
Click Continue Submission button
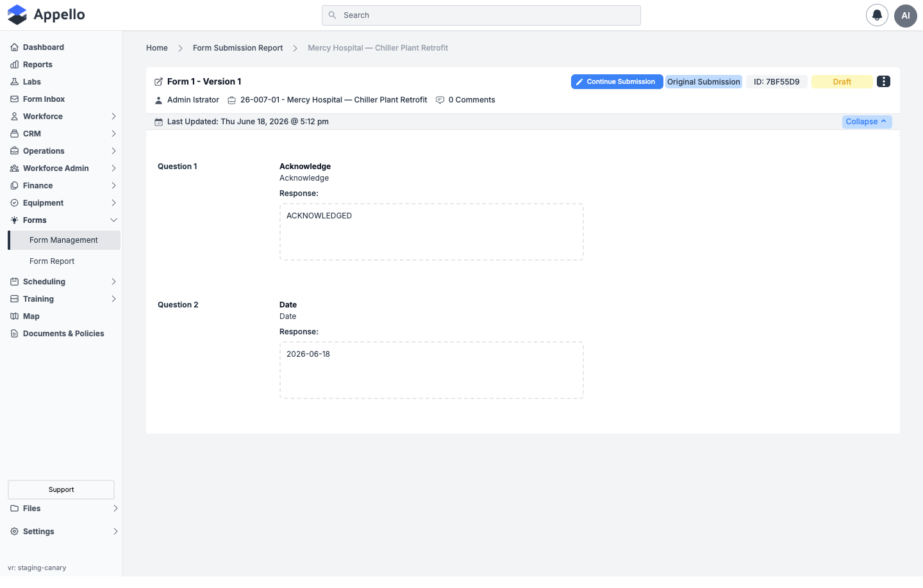tap(617, 82)
